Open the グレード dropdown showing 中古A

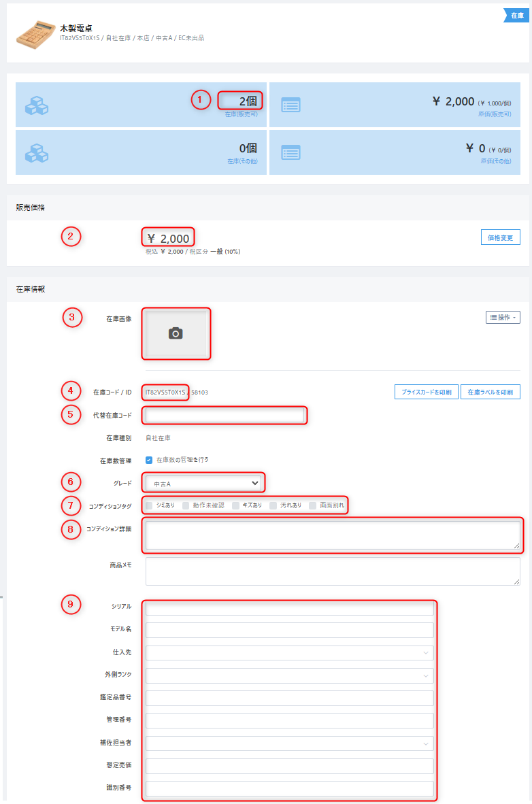pos(203,484)
